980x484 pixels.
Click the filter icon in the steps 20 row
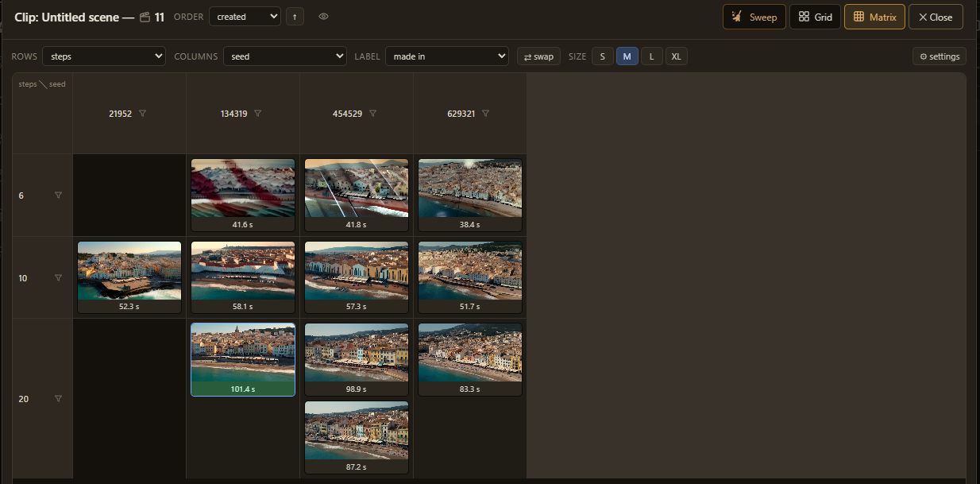[x=58, y=399]
